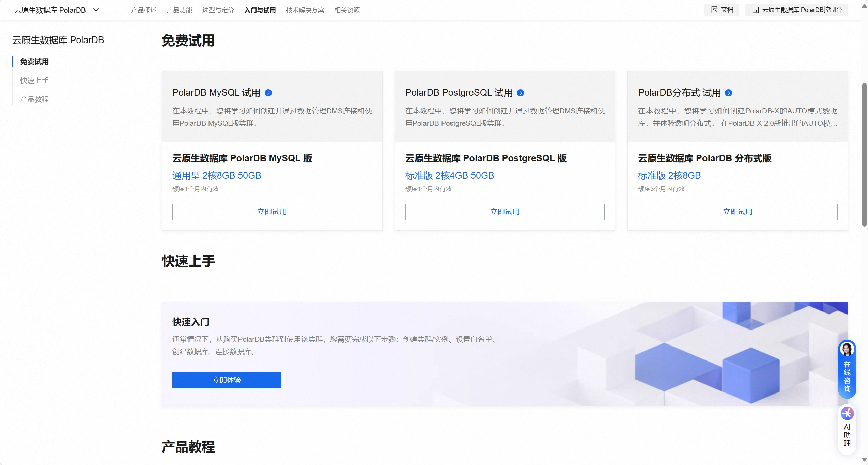Click the page vertical scrollbar thumb
868x465 pixels.
point(864,155)
